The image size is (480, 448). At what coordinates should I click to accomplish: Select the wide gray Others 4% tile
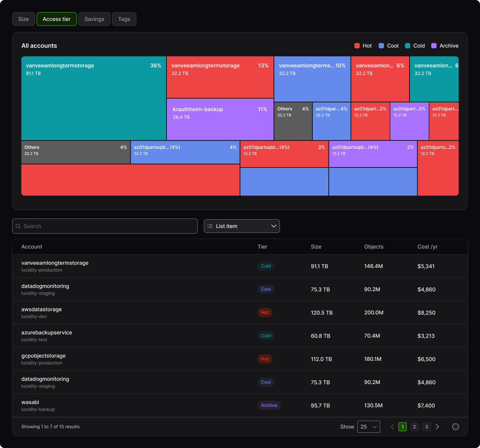tap(76, 152)
